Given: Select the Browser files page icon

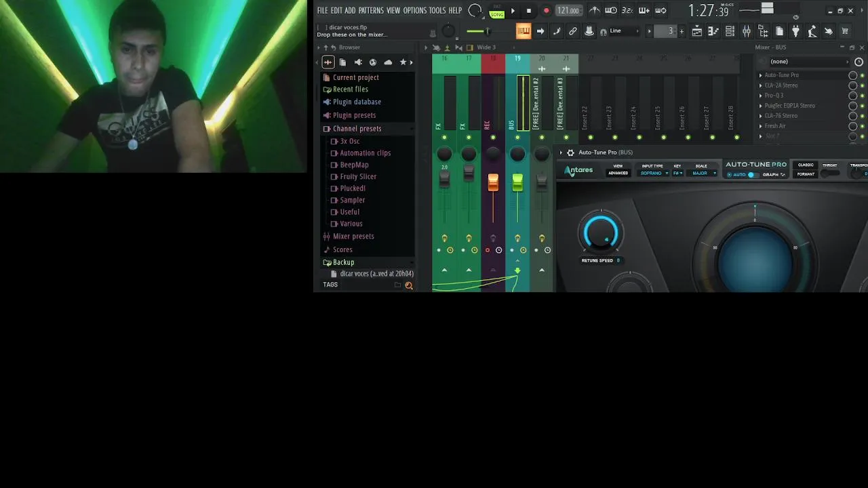Looking at the screenshot, I should click(342, 62).
